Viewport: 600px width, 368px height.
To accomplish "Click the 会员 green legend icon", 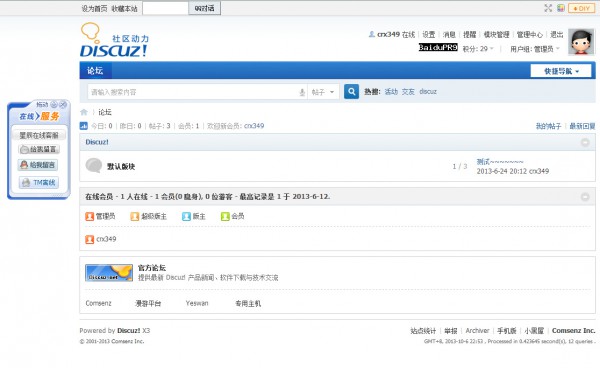I will click(x=225, y=217).
